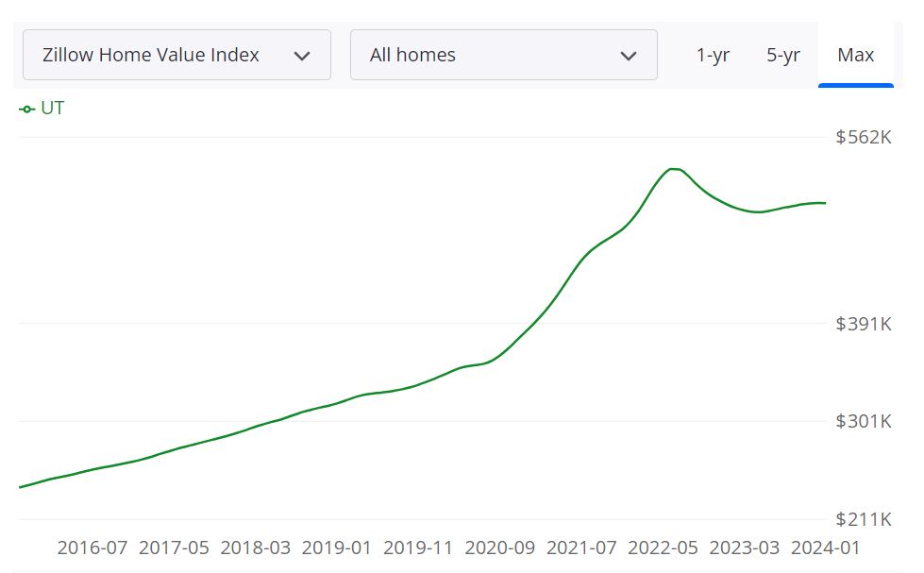The height and width of the screenshot is (573, 924).
Task: Click the 2019-11 date label
Action: pyautogui.click(x=418, y=548)
